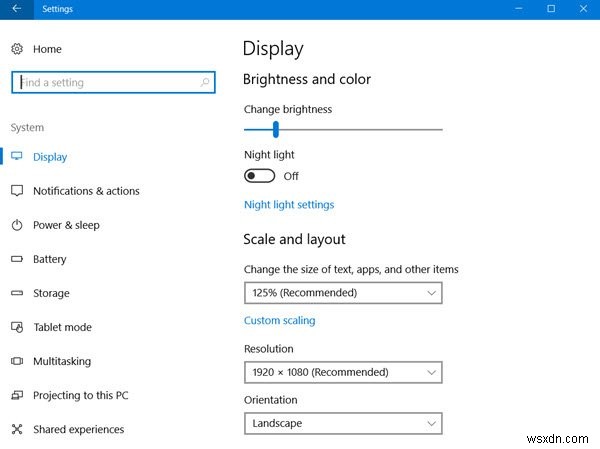Click the Multitasking icon

coord(17,361)
